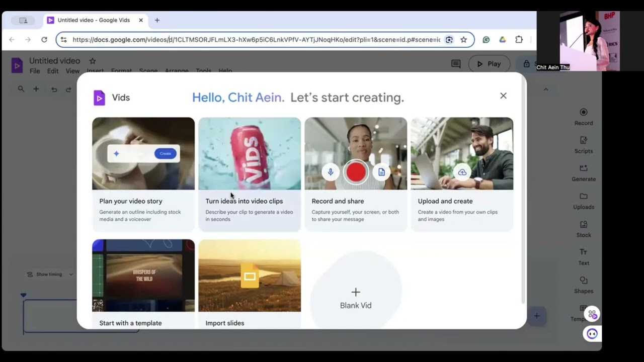This screenshot has height=362, width=644.
Task: Close the Untitled video browser tab
Action: pos(141,20)
